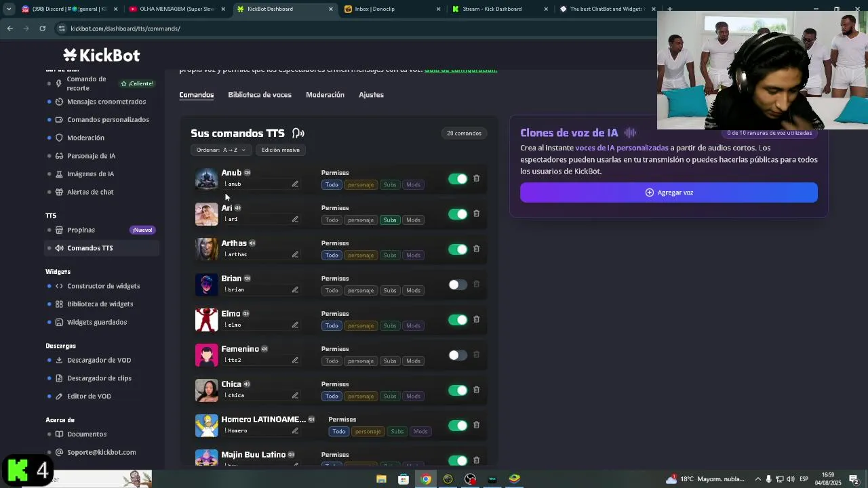
Task: Open File Explorer from the taskbar
Action: [x=381, y=479]
